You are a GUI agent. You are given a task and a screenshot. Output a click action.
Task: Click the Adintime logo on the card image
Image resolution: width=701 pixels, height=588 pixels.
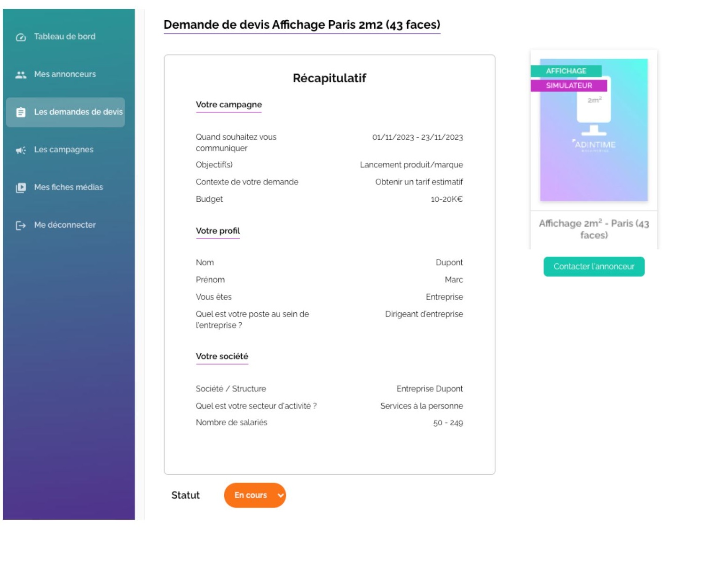(594, 145)
